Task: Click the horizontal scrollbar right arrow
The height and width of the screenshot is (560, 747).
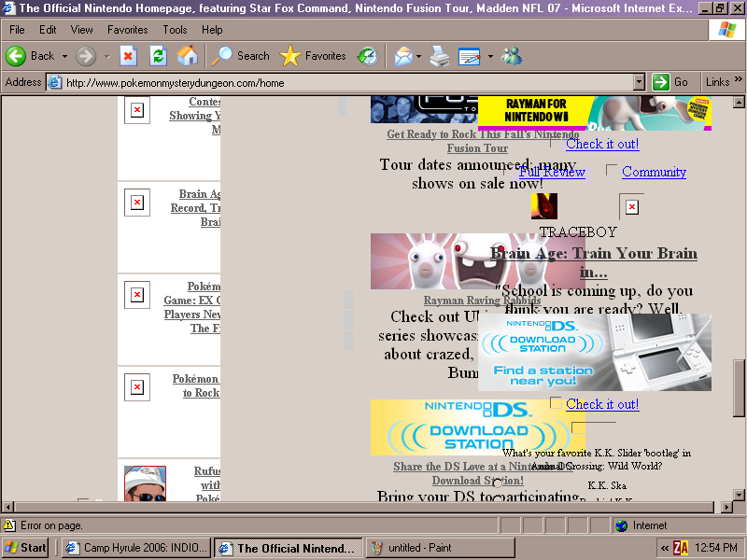Action: pos(726,507)
